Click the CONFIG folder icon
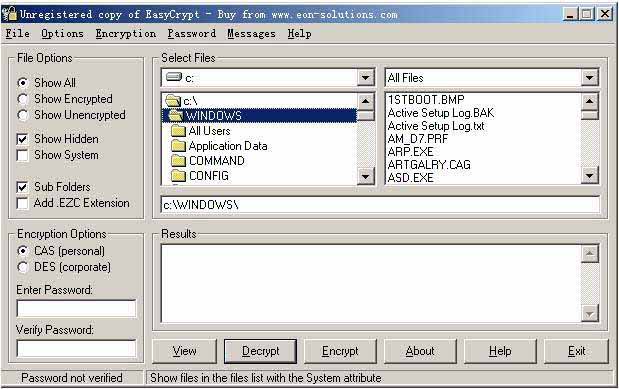Viewport: 619px width, 389px height. click(x=178, y=176)
